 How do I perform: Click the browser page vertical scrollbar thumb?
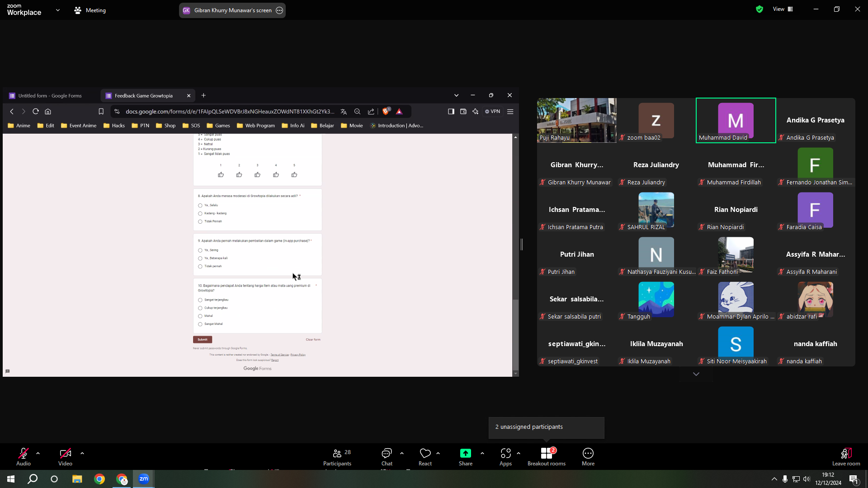[x=515, y=334]
